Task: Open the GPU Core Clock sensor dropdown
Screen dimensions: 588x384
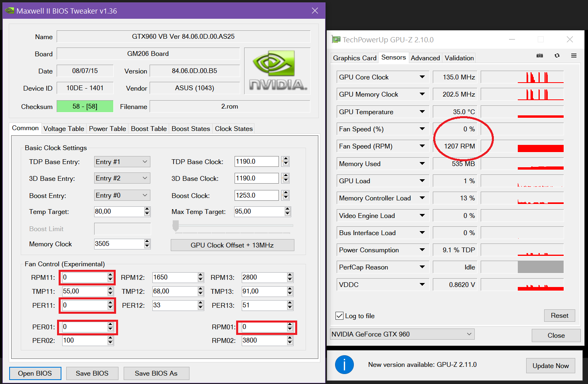Action: pyautogui.click(x=422, y=77)
